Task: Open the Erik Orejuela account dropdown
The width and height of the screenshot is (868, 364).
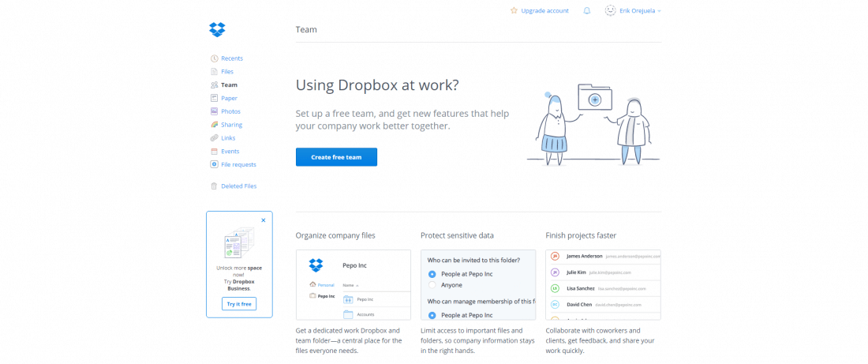Action: pyautogui.click(x=633, y=11)
